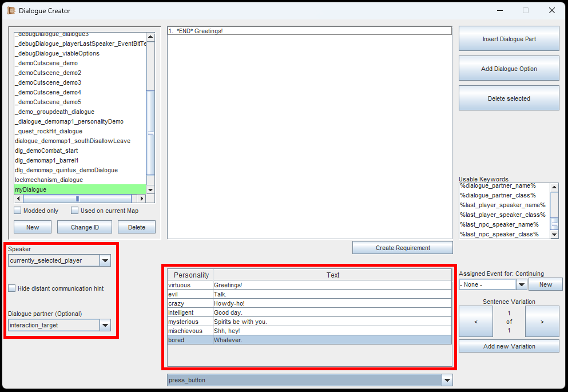Click the previous sentence variation arrow button

[475, 322]
